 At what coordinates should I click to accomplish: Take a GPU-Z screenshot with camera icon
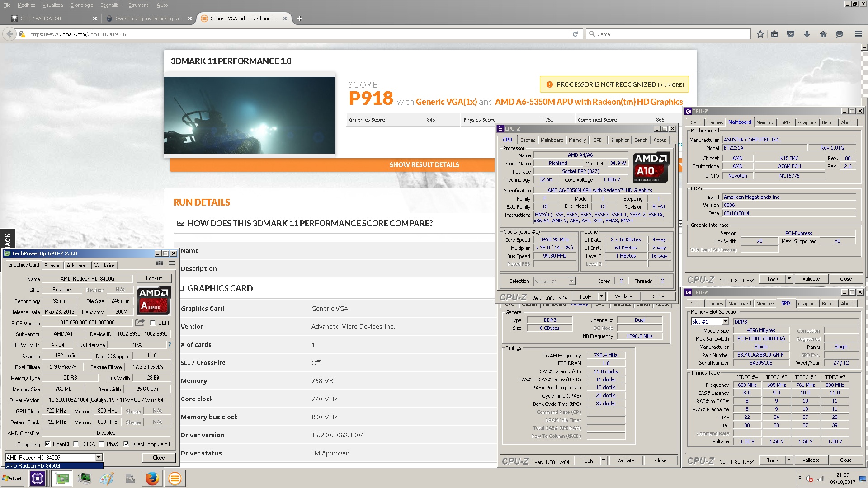[160, 263]
